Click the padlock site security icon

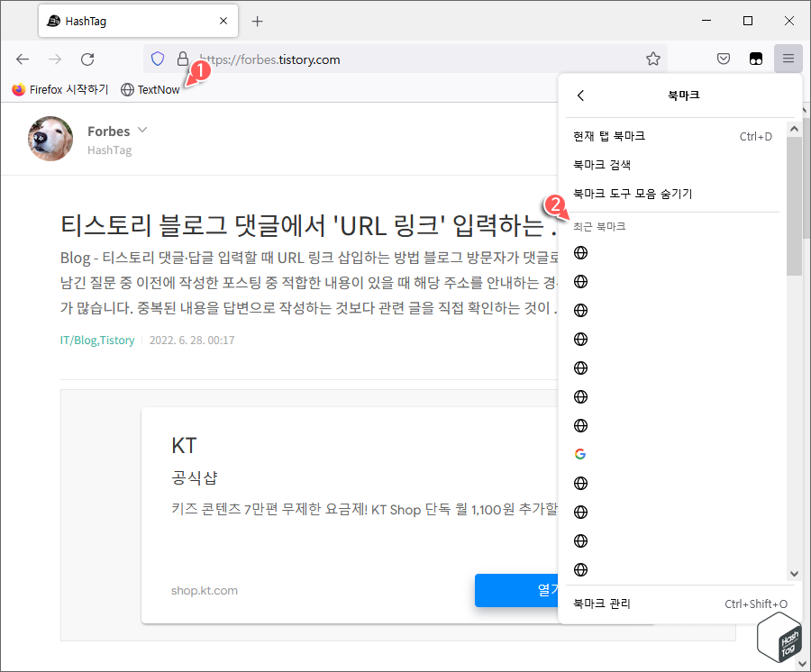[182, 59]
